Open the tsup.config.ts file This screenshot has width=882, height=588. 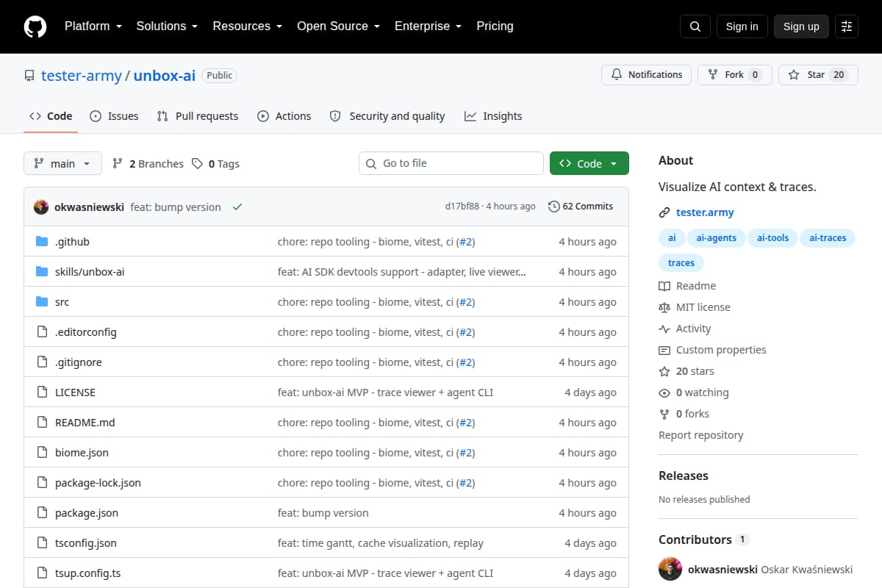tap(88, 573)
